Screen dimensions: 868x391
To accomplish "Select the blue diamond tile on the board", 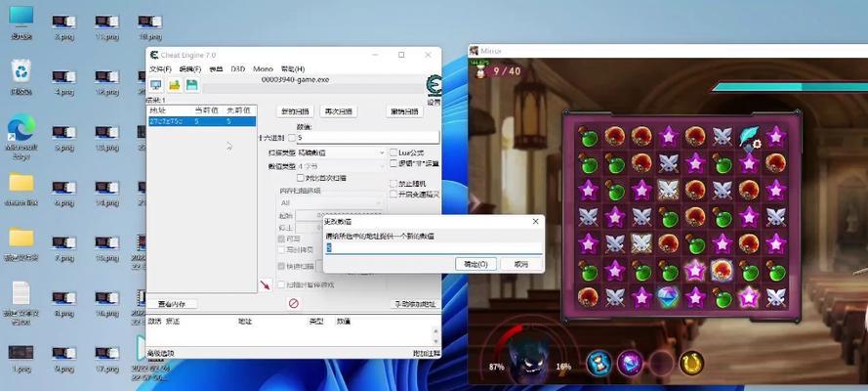I will pos(668,297).
